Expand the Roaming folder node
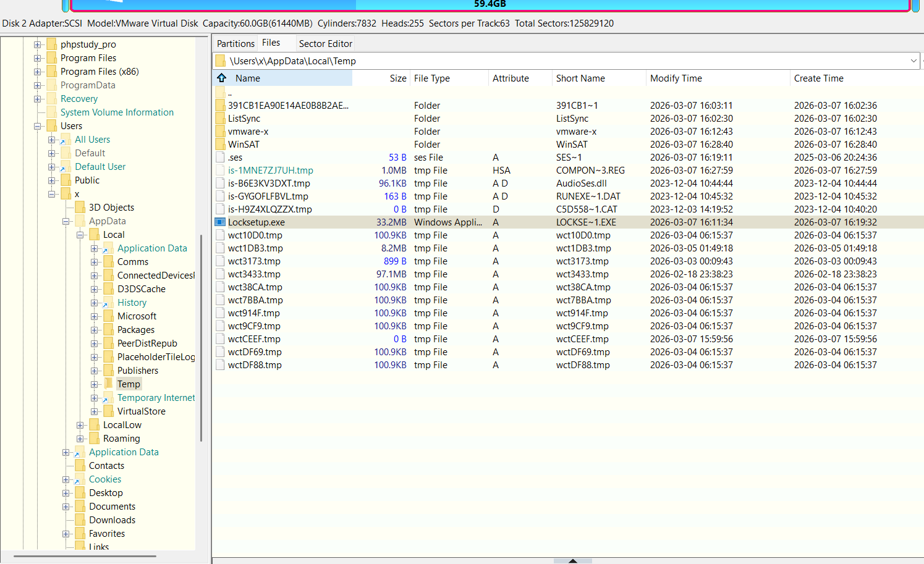924x564 pixels. coord(80,439)
